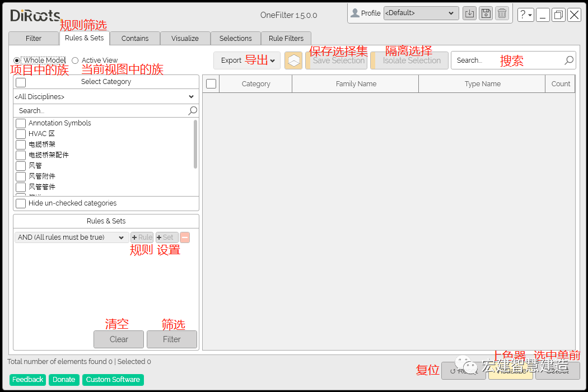The image size is (588, 392).
Task: Click the import profile icon
Action: [469, 13]
